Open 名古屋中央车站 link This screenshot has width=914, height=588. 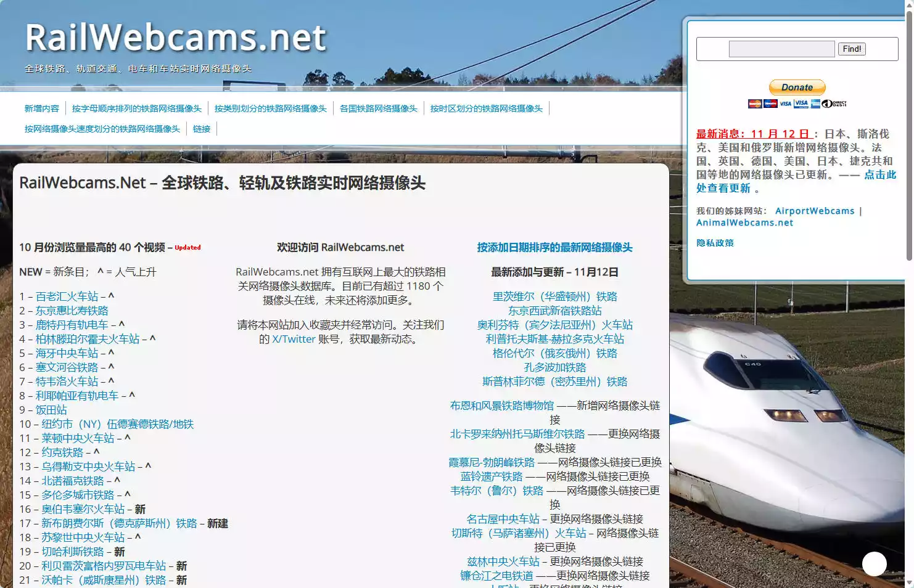coord(503,519)
